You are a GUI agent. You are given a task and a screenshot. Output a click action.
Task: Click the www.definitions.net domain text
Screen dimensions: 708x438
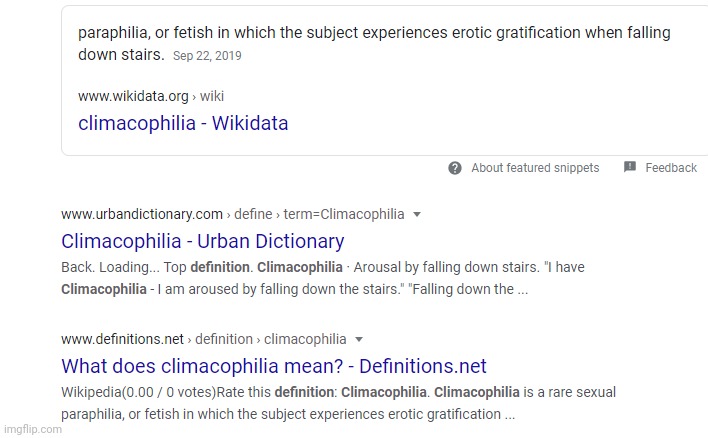[123, 339]
